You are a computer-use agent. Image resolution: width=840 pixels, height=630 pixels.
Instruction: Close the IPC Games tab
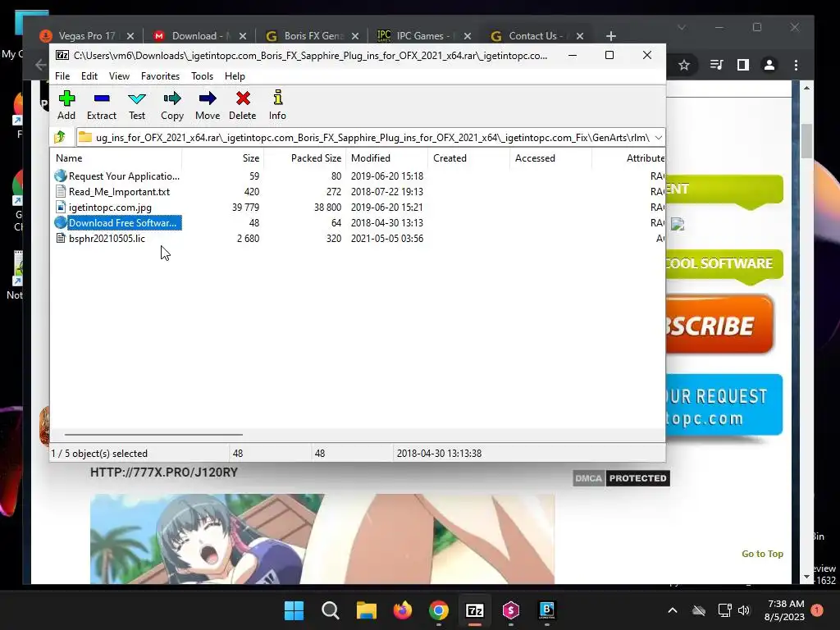coord(467,36)
